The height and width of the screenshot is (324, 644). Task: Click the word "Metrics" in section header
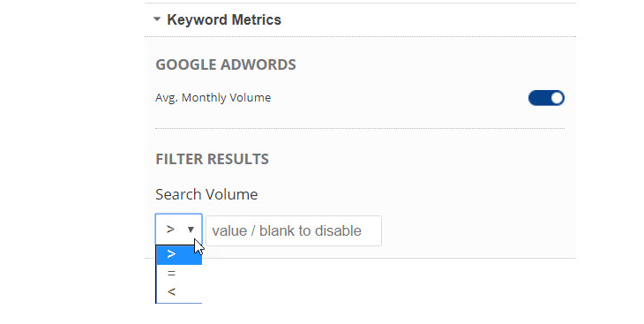pyautogui.click(x=257, y=19)
